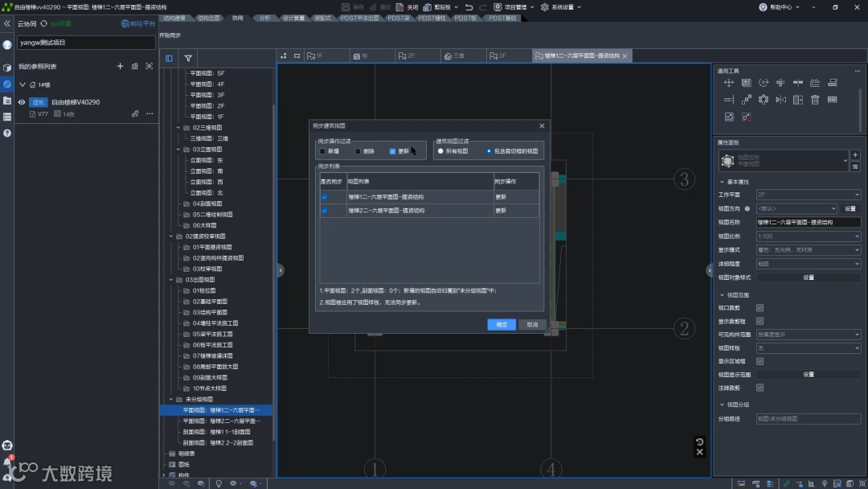Click the filter funnel icon above tree
Screen dimensions: 868x489
click(x=188, y=58)
